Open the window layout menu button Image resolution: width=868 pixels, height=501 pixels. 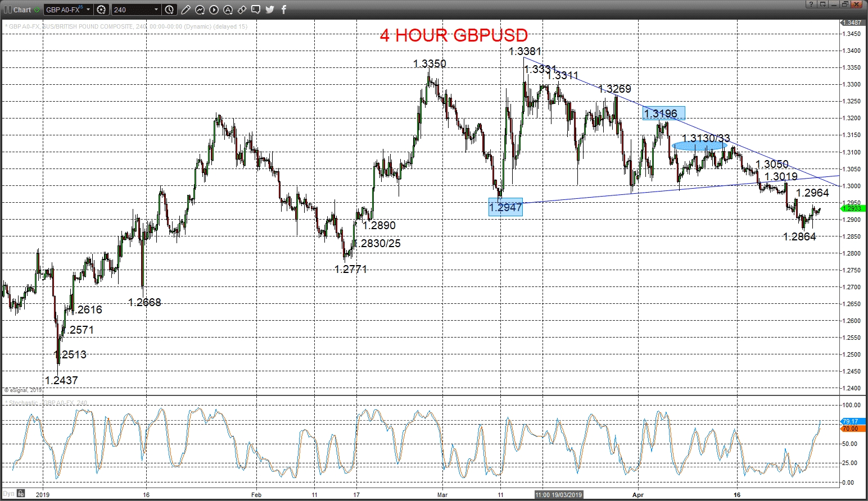pyautogui.click(x=823, y=4)
